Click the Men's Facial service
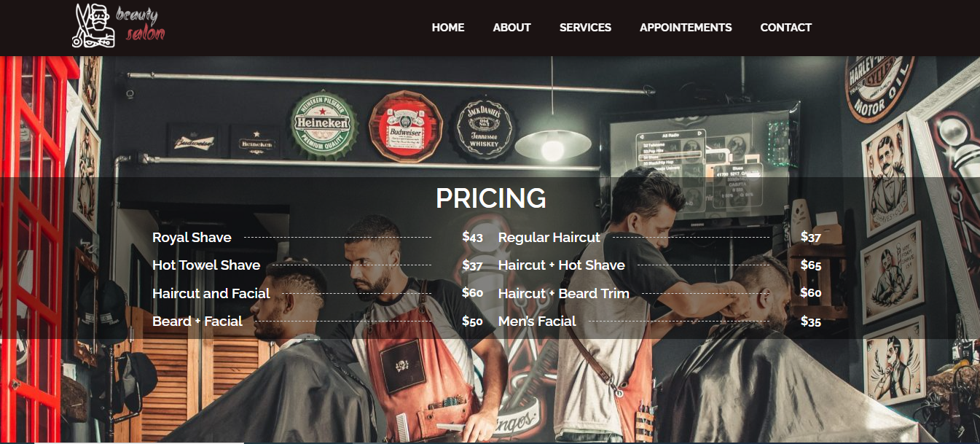 click(x=537, y=322)
